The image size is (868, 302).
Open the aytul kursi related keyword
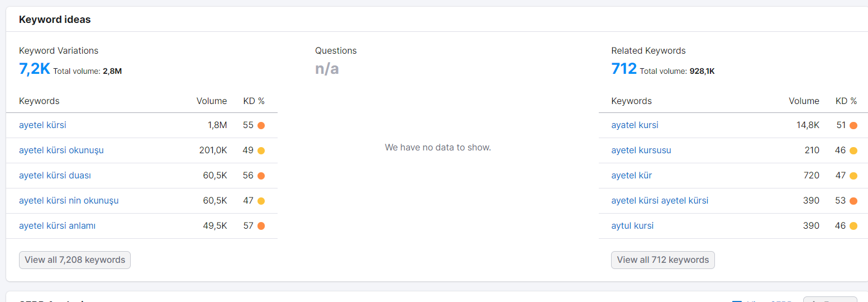point(632,226)
